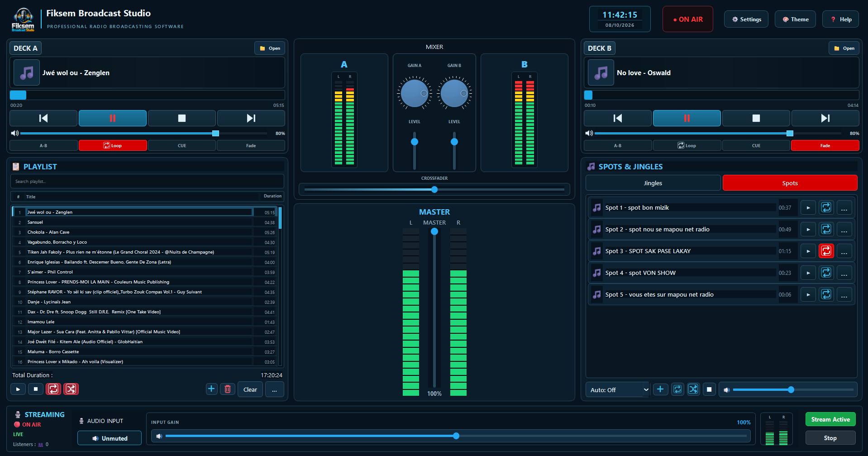Image resolution: width=868 pixels, height=456 pixels.
Task: Open Help
Action: click(841, 19)
